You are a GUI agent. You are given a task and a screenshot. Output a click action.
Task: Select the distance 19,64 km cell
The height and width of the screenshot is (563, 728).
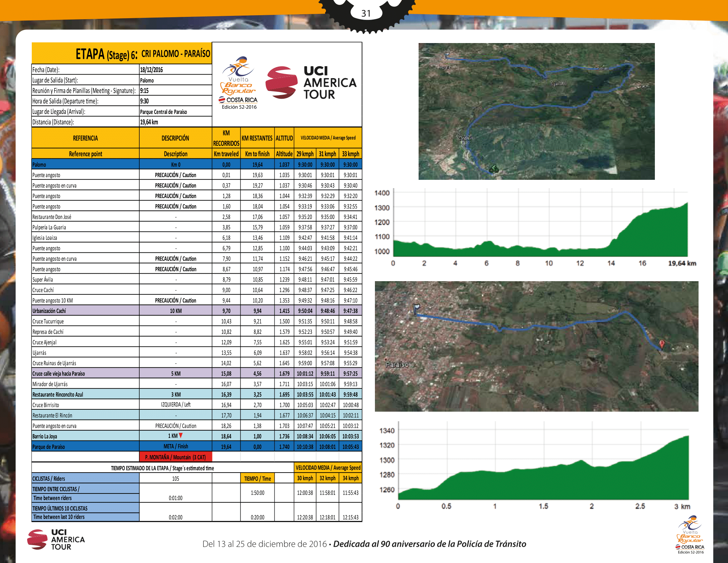click(x=175, y=122)
